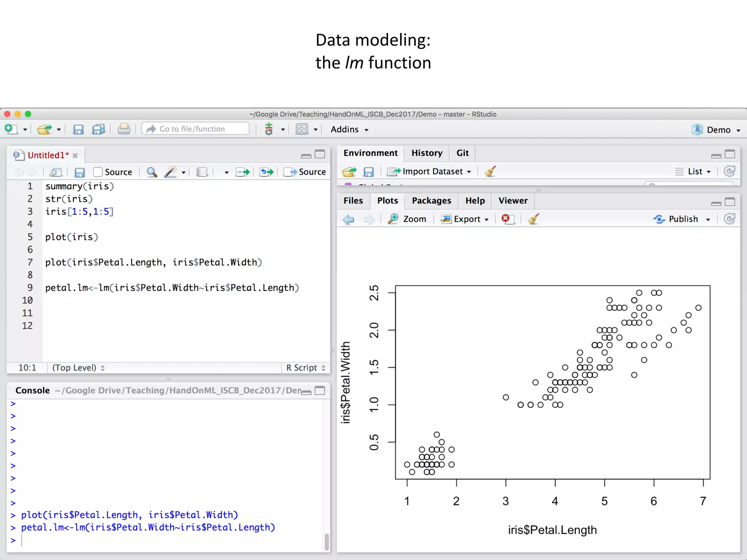Open the New File dropdown arrow
Screen dimensions: 747x560
[x=25, y=130]
